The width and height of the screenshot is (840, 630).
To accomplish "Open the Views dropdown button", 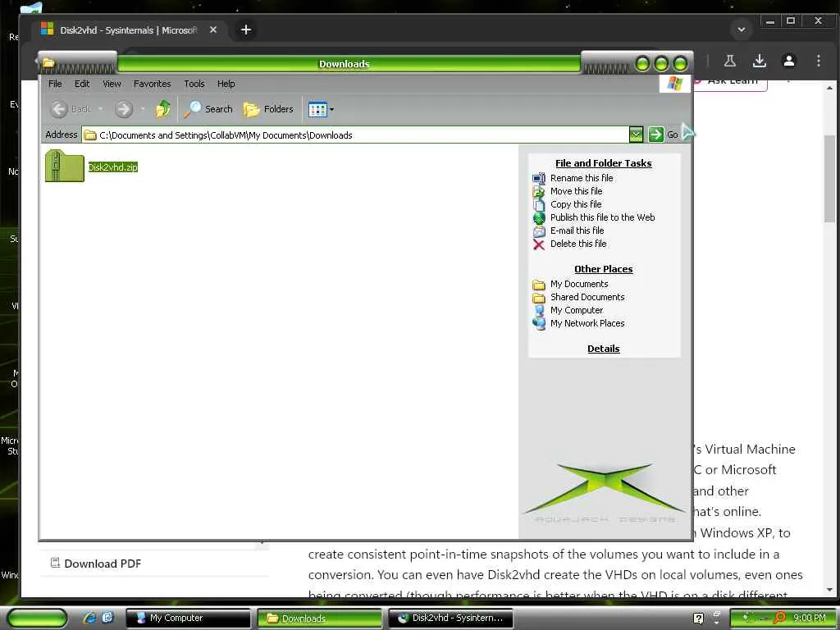I will tap(321, 109).
